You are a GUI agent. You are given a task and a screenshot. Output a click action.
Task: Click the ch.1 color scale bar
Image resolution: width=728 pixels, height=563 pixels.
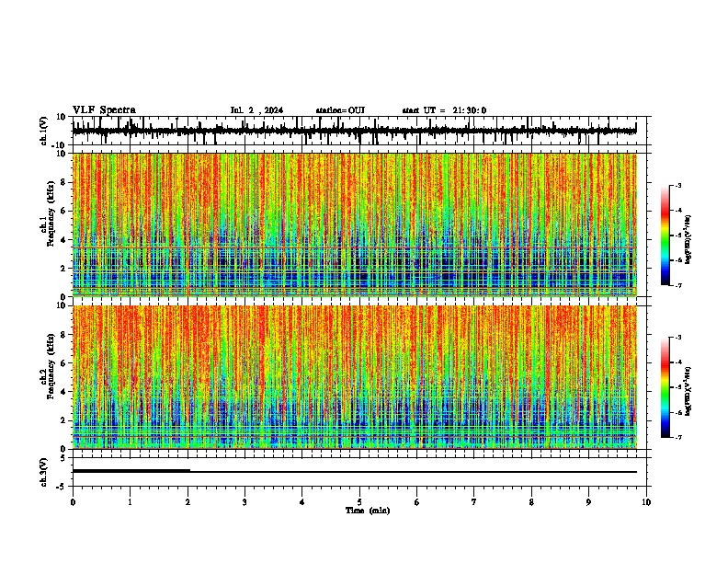[665, 236]
